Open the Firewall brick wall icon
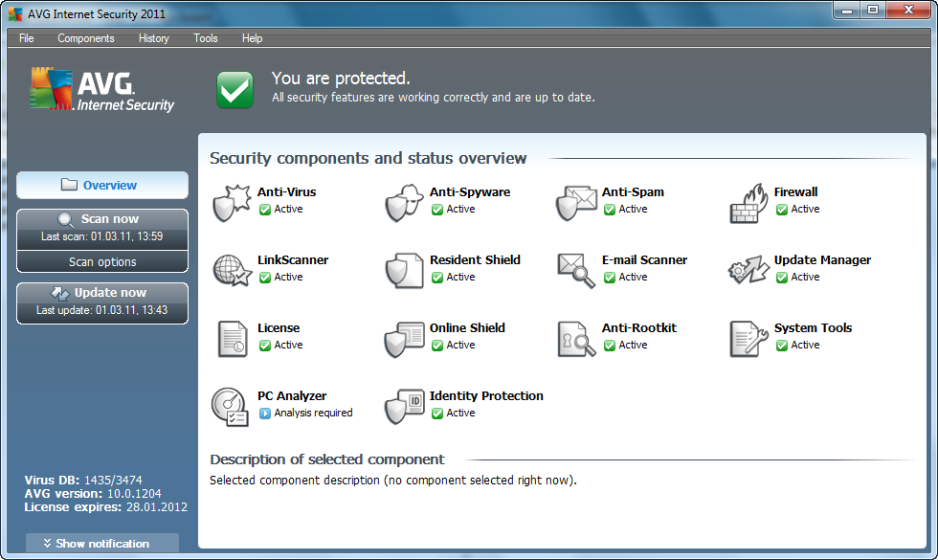 coord(748,202)
